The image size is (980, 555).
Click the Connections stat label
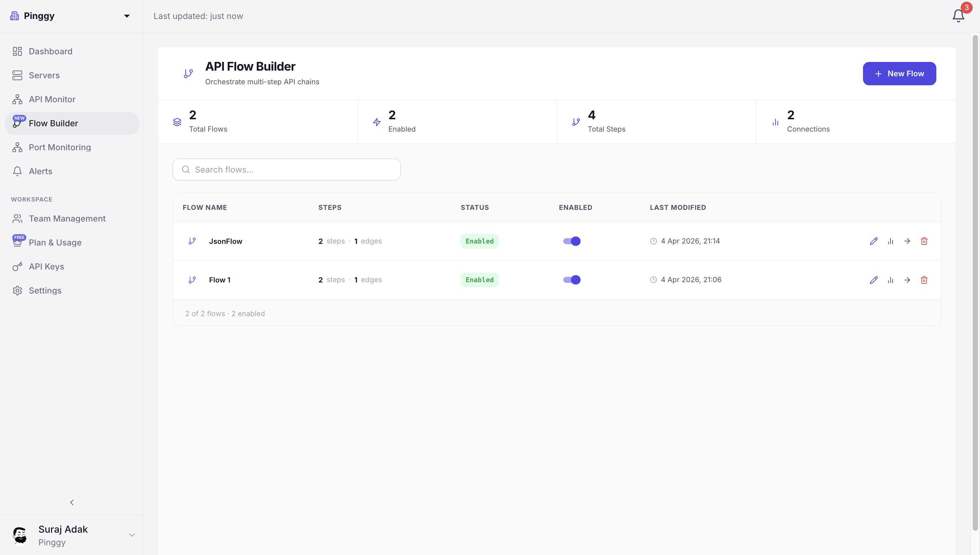point(808,129)
